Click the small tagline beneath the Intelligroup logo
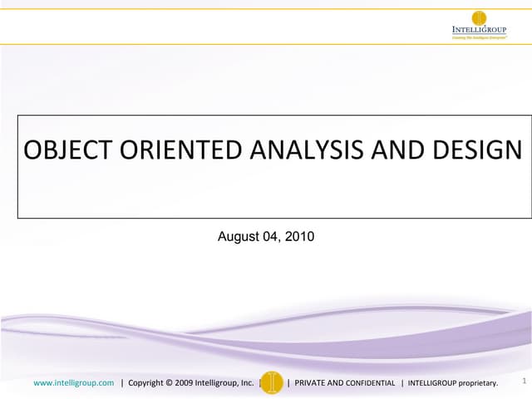 (478, 38)
